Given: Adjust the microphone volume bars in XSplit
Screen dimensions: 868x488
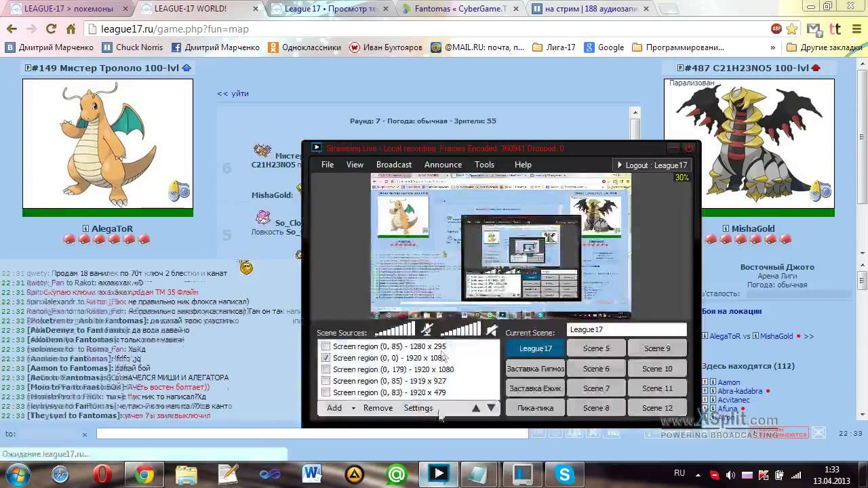Looking at the screenshot, I should pyautogui.click(x=395, y=329).
